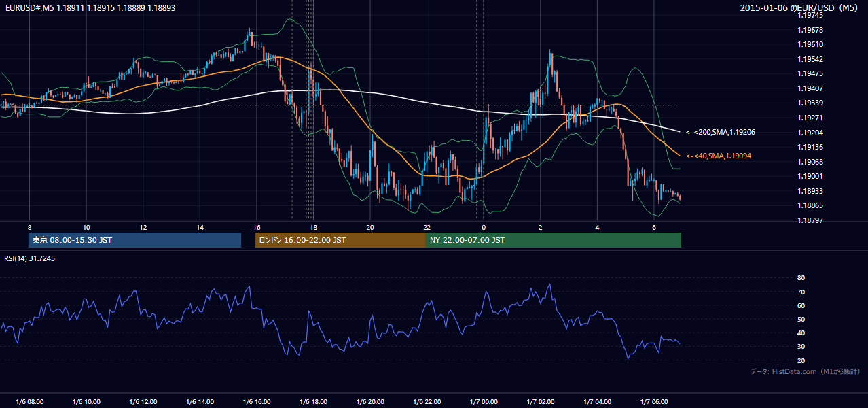Click the bottom time label 1/6 08:00

point(29,402)
